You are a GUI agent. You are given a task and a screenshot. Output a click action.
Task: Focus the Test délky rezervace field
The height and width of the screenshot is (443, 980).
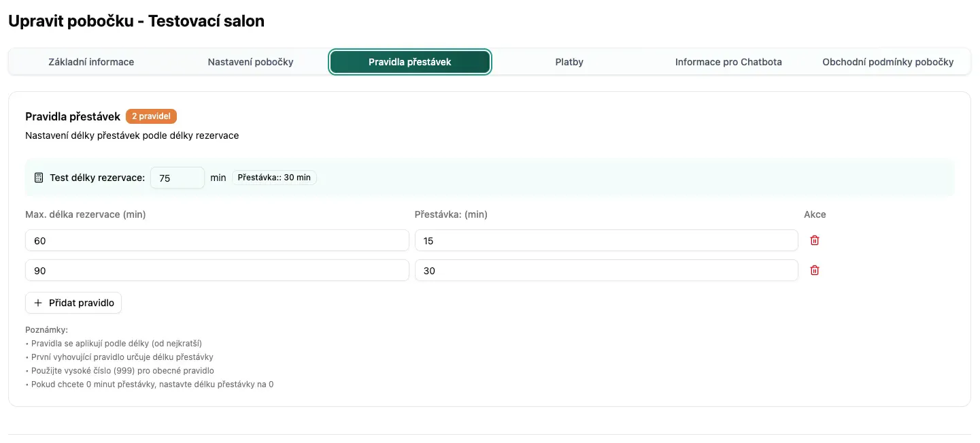click(x=177, y=178)
